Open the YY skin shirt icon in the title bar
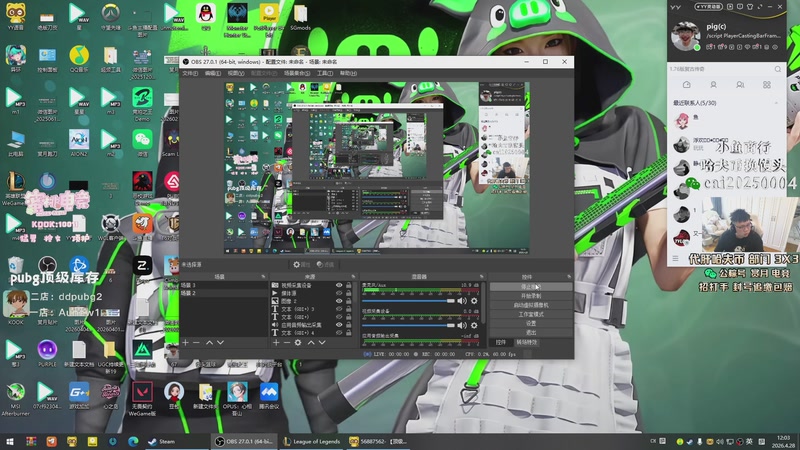 click(750, 7)
